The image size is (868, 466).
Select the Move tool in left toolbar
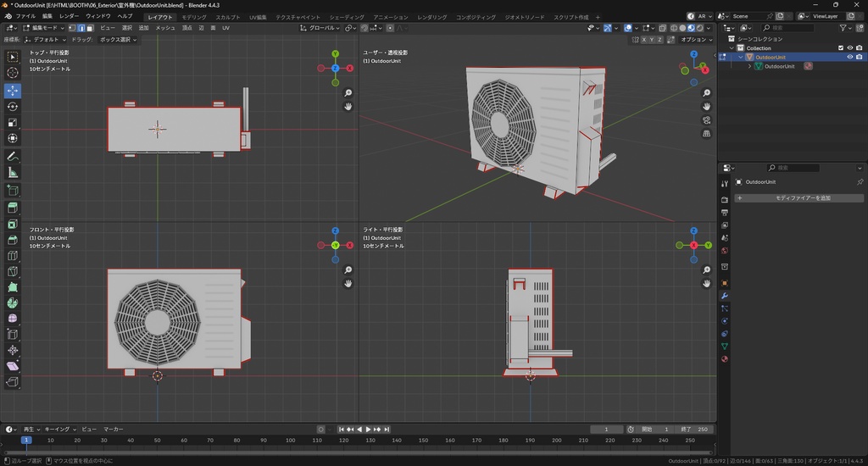[13, 90]
